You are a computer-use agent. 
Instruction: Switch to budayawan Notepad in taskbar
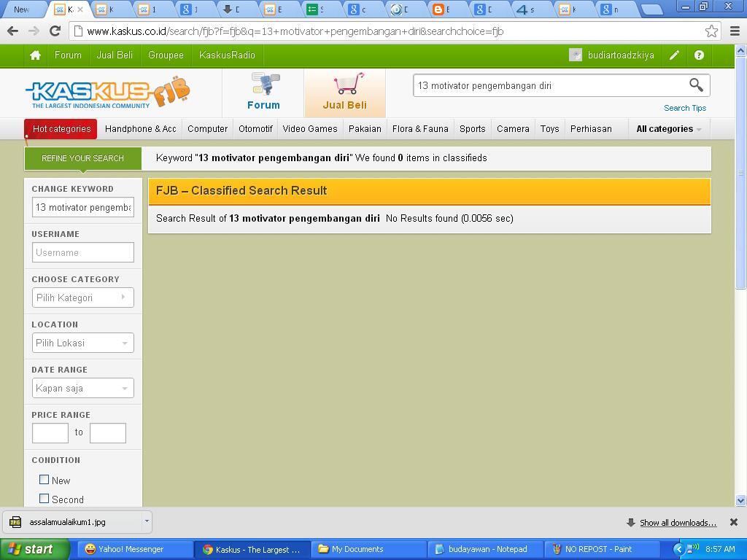coord(485,549)
